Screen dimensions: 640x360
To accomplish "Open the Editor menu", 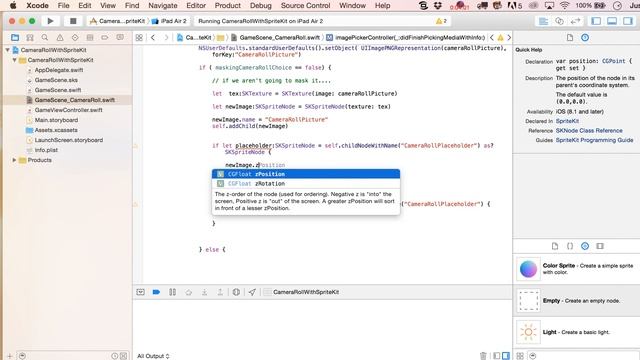I will (x=196, y=6).
